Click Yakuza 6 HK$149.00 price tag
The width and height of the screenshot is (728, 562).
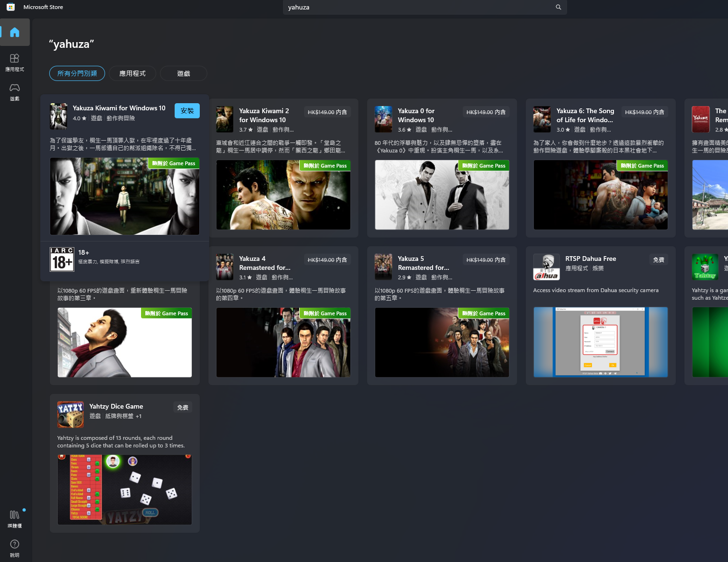[644, 112]
